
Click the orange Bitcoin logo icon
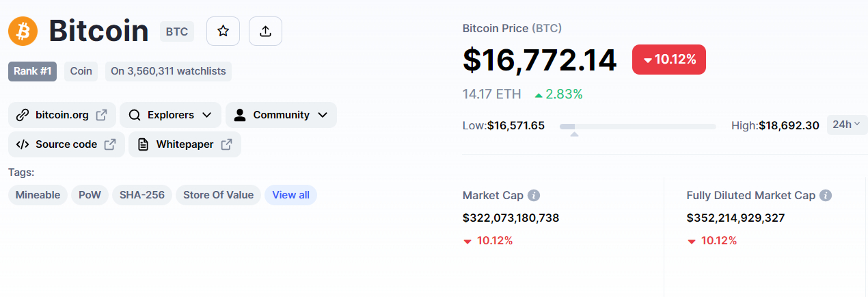coord(23,31)
